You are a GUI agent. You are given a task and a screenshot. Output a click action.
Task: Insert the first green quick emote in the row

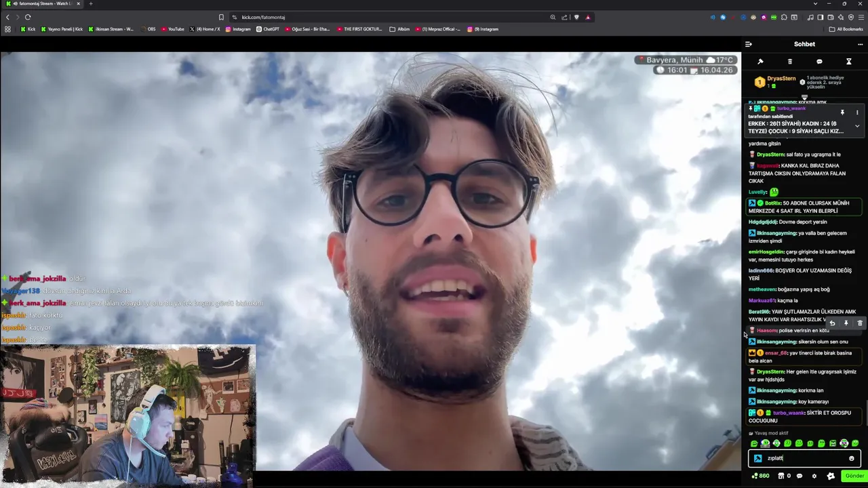[754, 443]
